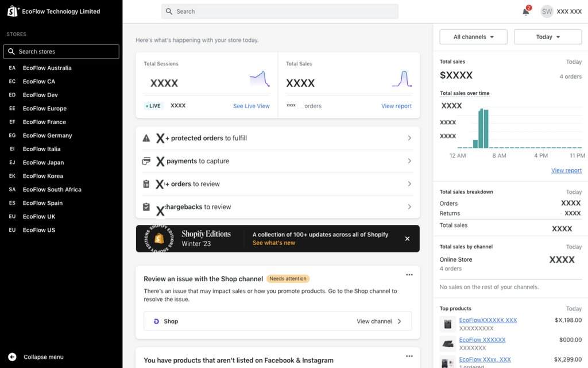The width and height of the screenshot is (588, 368).
Task: Open the notifications bell
Action: click(525, 11)
